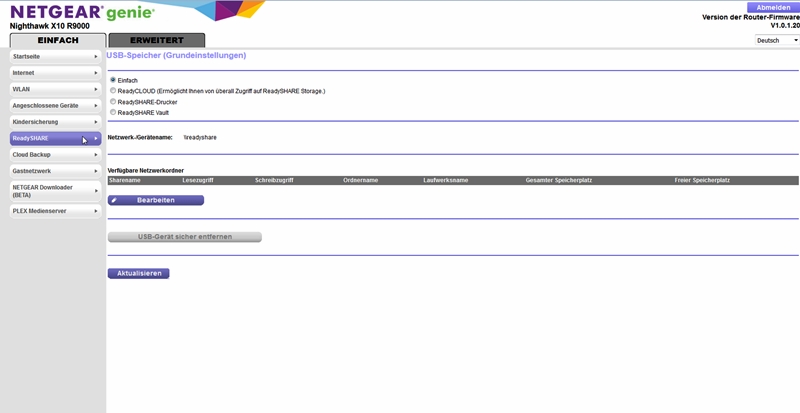Select the Einfach radio option

pos(112,80)
